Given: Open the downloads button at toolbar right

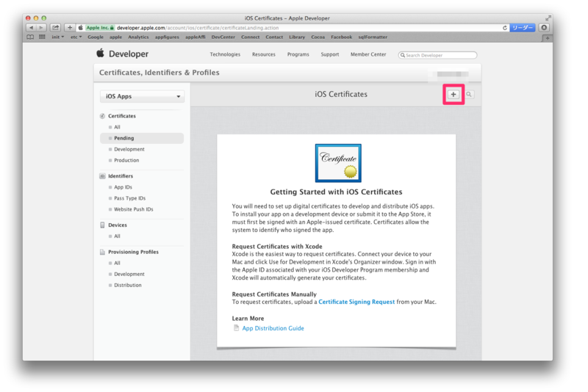Looking at the screenshot, I should pyautogui.click(x=544, y=28).
